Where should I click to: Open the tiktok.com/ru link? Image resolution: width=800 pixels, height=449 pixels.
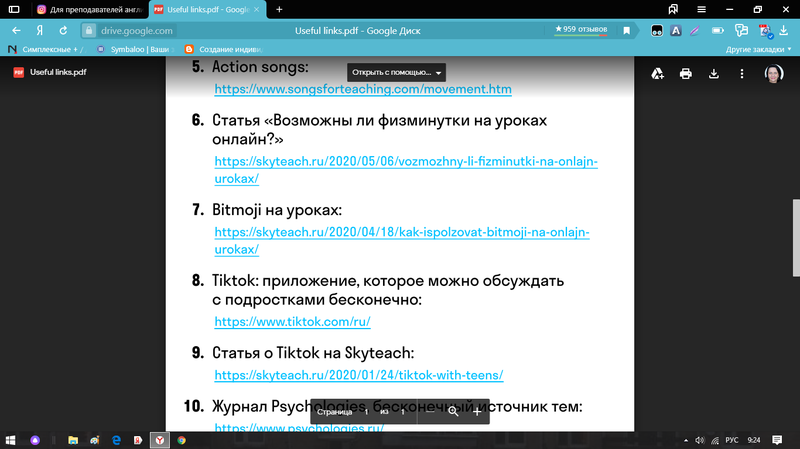click(x=294, y=322)
